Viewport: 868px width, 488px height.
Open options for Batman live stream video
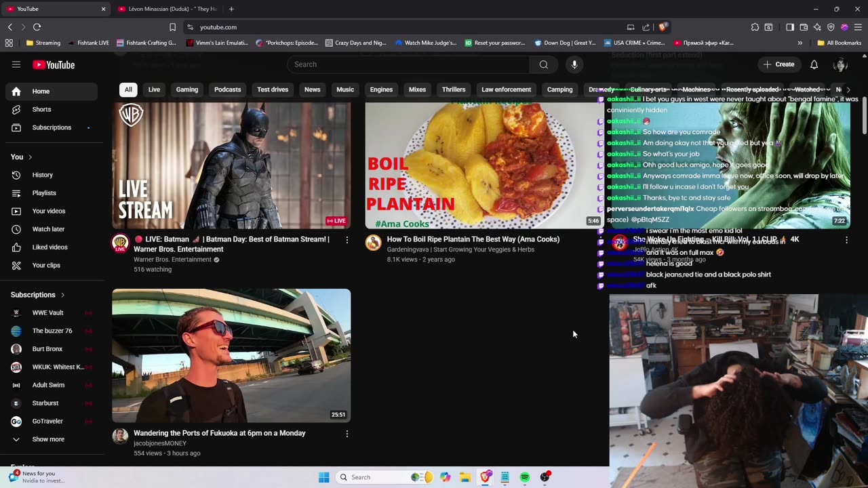[347, 240]
